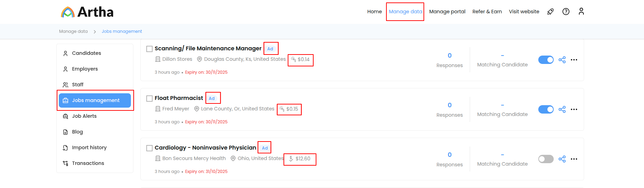Expand three-dot menu for Scanning/ File Maintenance Manager

coord(574,60)
